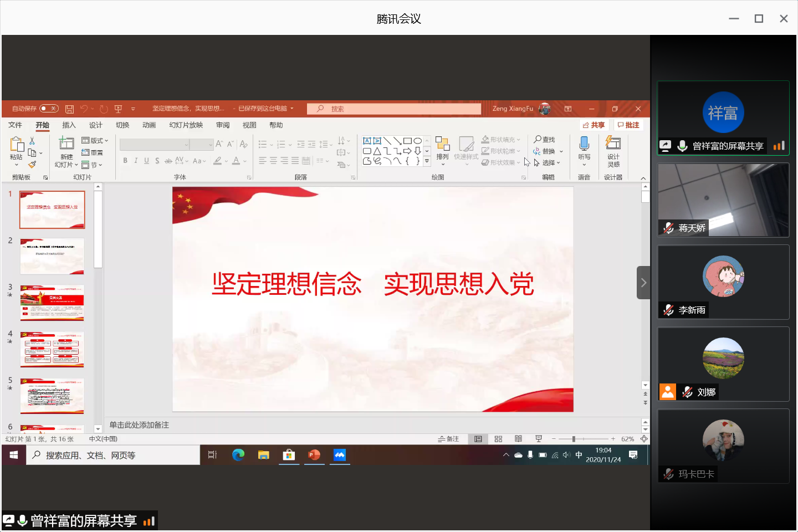Expand the Layout (版式) dropdown
The width and height of the screenshot is (798, 532).
point(95,141)
